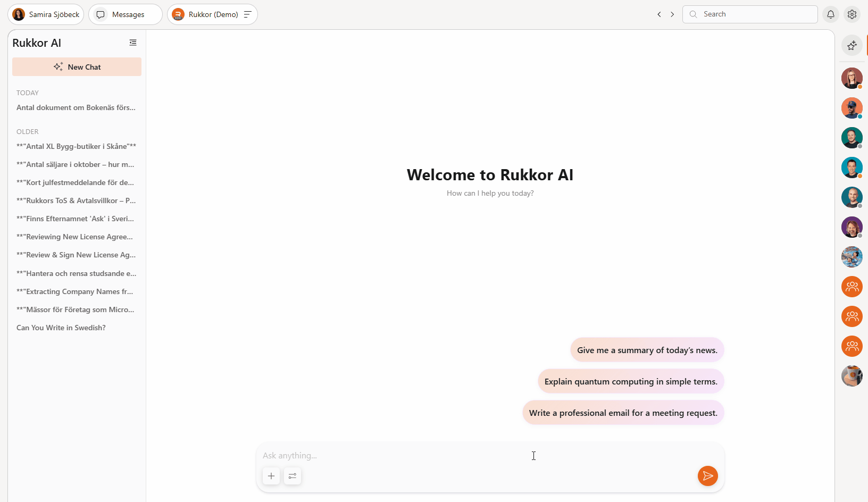This screenshot has height=502, width=868.
Task: Open chat Review & Sign New License
Action: pyautogui.click(x=77, y=255)
